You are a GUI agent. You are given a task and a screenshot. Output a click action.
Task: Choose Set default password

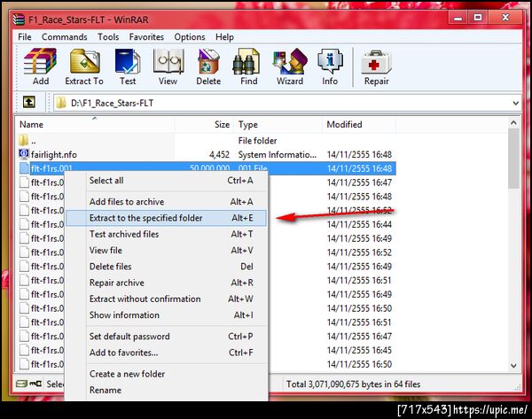[x=167, y=337]
